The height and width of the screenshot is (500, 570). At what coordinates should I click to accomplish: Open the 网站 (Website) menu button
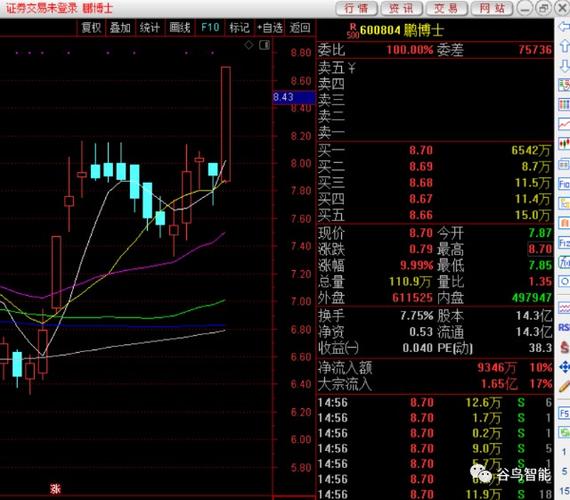492,8
